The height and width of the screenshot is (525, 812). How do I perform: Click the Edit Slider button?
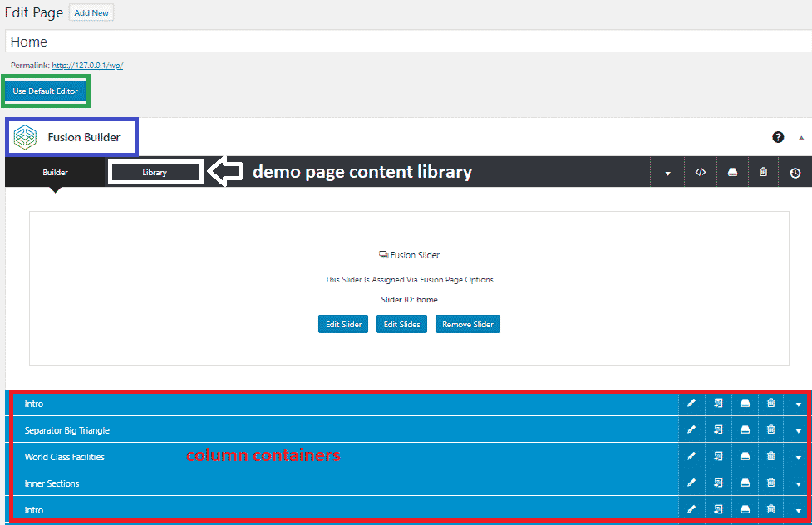343,324
